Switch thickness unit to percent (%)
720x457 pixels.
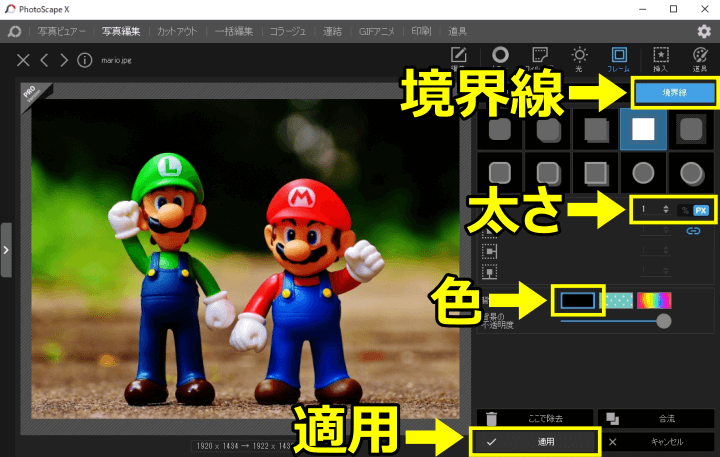[x=685, y=210]
